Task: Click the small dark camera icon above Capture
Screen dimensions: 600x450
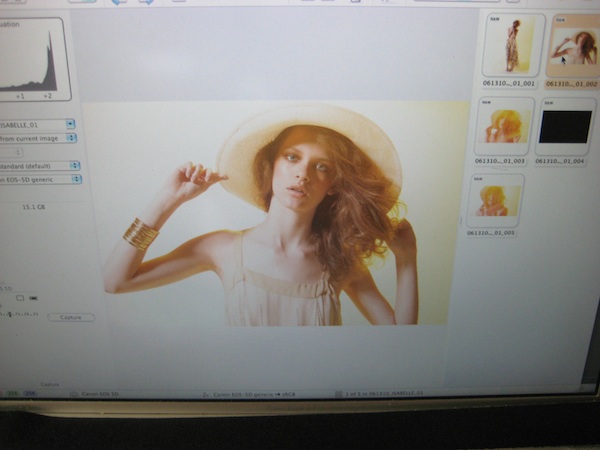Action: [x=34, y=298]
